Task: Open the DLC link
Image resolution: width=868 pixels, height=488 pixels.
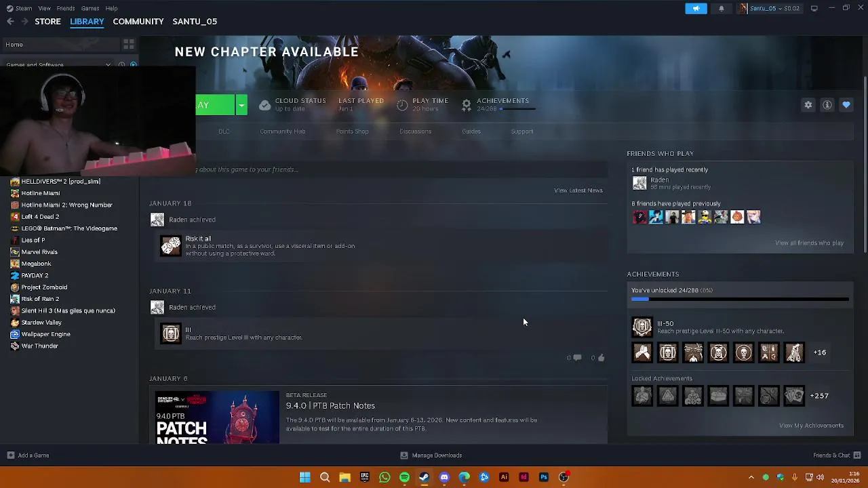Action: pyautogui.click(x=224, y=131)
